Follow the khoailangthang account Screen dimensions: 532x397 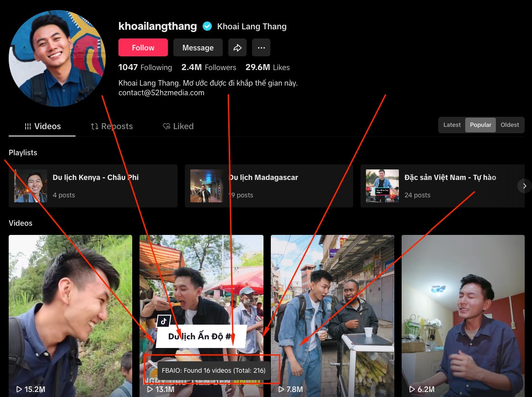click(x=143, y=48)
